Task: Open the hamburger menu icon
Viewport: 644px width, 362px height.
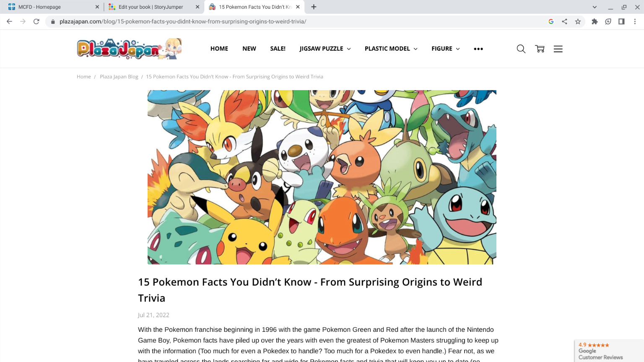Action: point(558,49)
